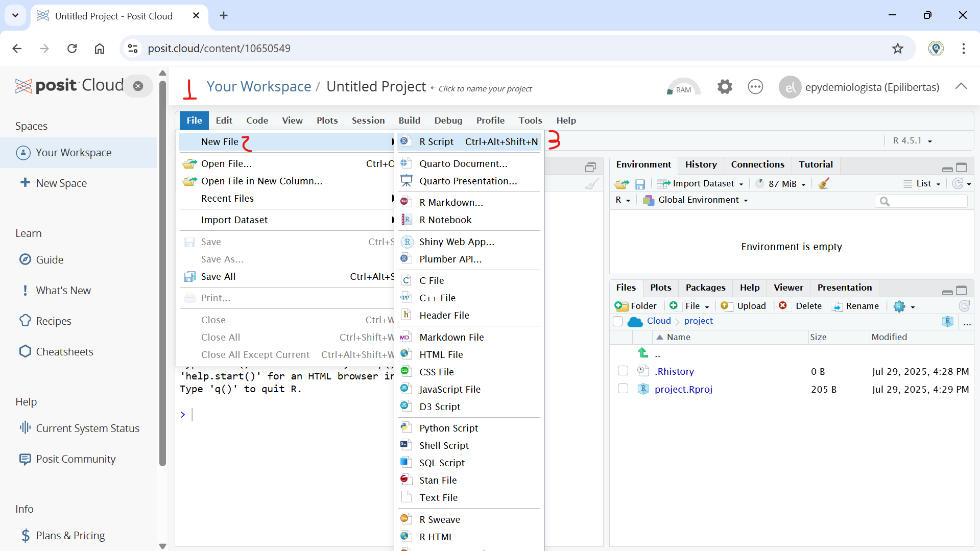Tick the project.Rproj file checkbox
The image size is (980, 551).
point(623,389)
